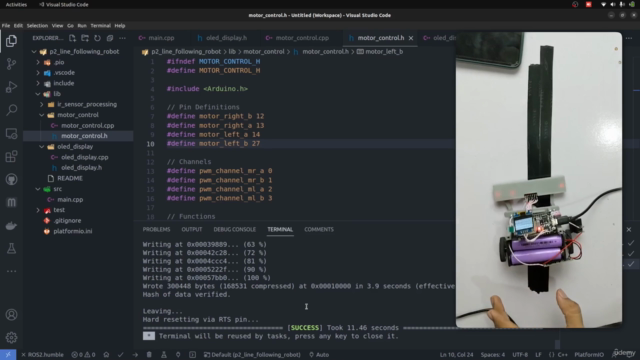Viewport: 640px width, 360px height.
Task: Expand the .vscode folder
Action: tap(38, 73)
